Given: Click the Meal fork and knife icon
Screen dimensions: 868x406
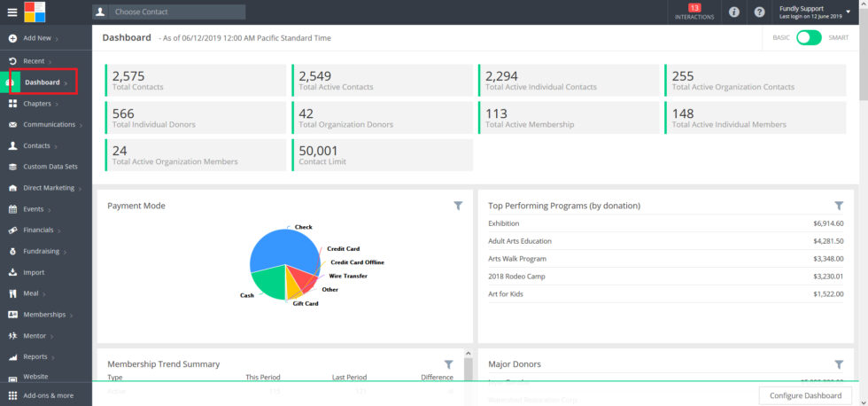Looking at the screenshot, I should (x=12, y=293).
